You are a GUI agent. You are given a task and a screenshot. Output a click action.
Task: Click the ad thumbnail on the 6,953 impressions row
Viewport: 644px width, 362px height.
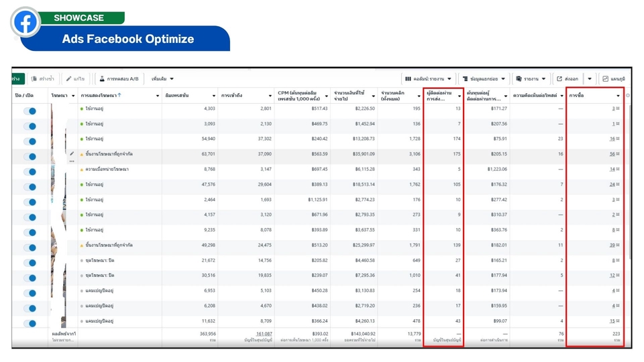pyautogui.click(x=58, y=290)
